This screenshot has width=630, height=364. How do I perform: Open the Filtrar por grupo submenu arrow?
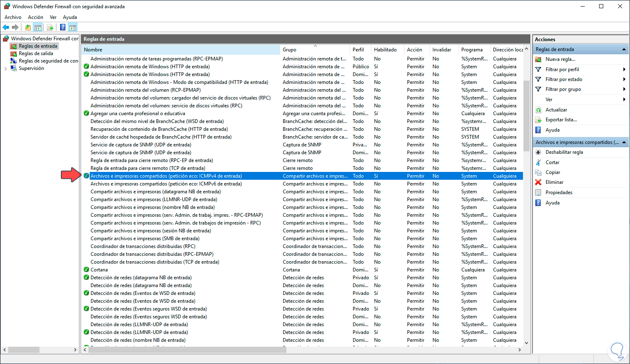(624, 89)
